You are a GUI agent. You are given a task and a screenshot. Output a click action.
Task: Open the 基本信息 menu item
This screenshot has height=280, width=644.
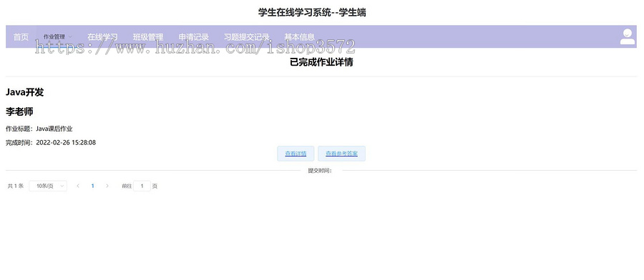(x=299, y=37)
